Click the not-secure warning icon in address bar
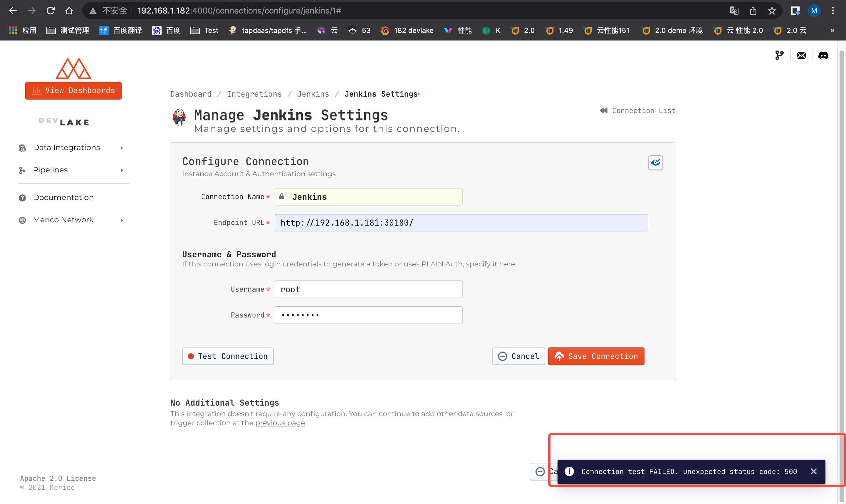This screenshot has width=846, height=504. [x=93, y=11]
